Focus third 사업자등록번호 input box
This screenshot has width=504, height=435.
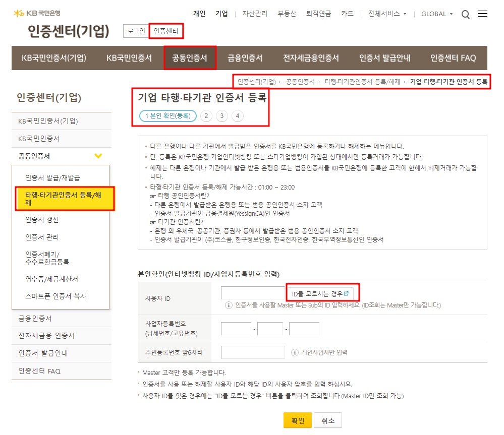pyautogui.click(x=304, y=329)
